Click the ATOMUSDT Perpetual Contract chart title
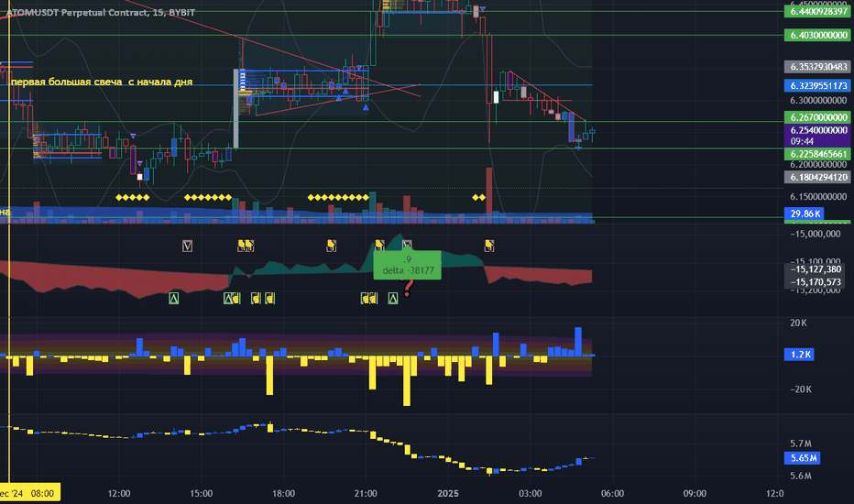The height and width of the screenshot is (504, 854). coord(100,12)
